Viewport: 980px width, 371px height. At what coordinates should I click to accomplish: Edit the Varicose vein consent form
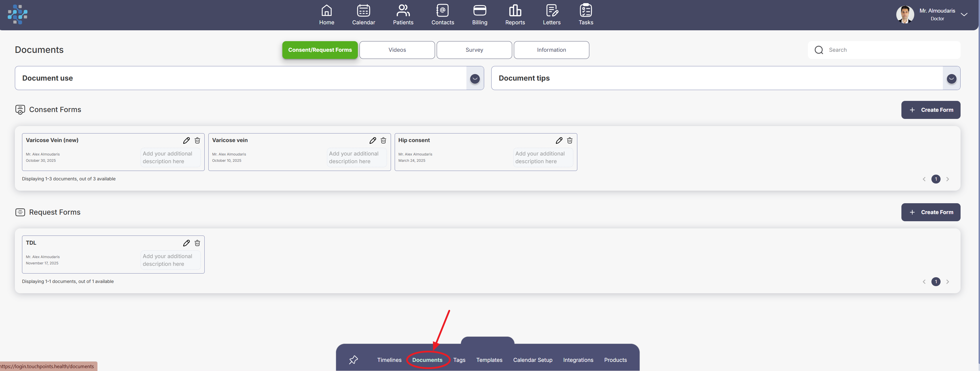(x=372, y=140)
